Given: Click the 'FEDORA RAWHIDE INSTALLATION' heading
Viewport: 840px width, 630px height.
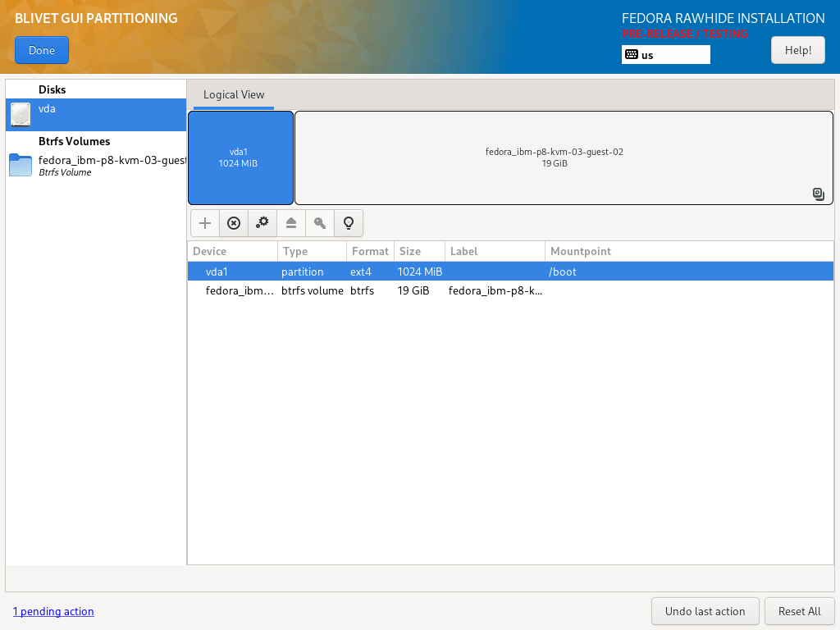Looking at the screenshot, I should coord(724,18).
